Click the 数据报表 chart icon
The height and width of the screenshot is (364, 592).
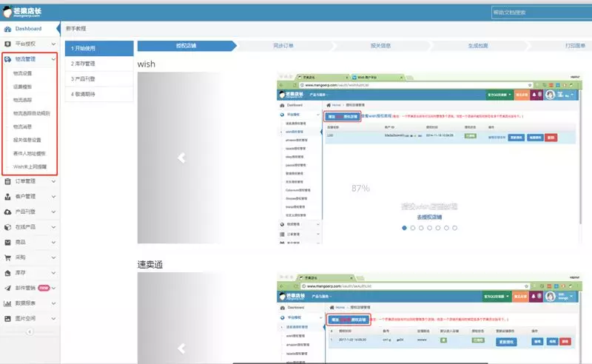8,303
